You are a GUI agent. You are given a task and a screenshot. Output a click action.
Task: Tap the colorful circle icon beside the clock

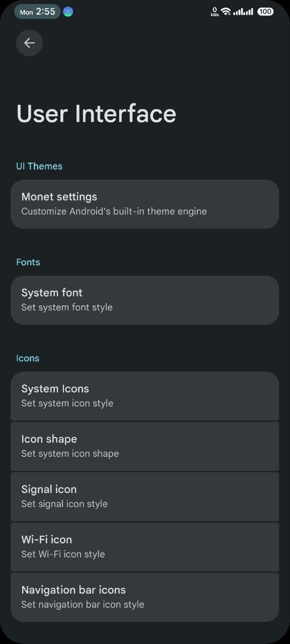68,12
